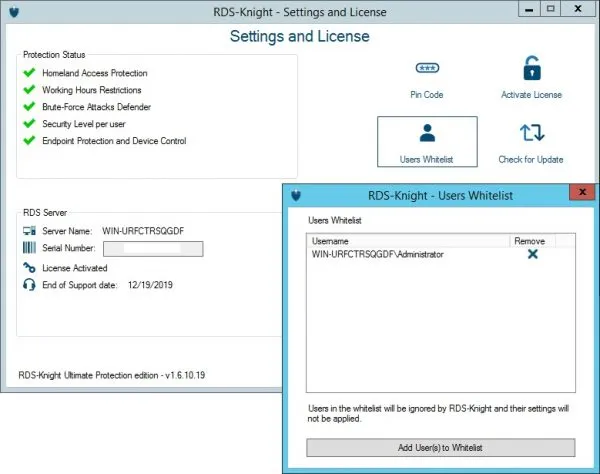Click the green check beside Brute-Force Attacks Defender
This screenshot has height=474, width=600.
coord(29,106)
